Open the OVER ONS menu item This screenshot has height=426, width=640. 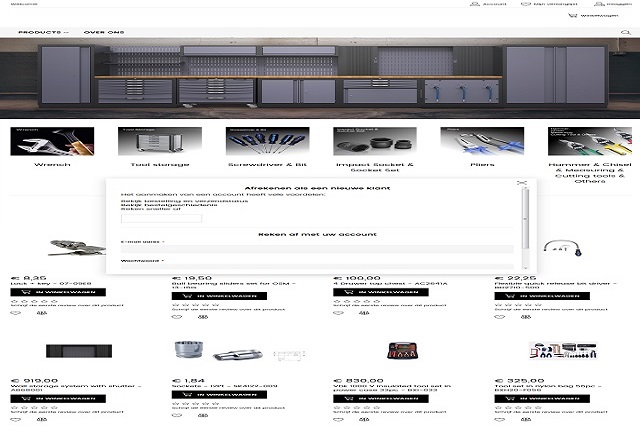tap(103, 32)
